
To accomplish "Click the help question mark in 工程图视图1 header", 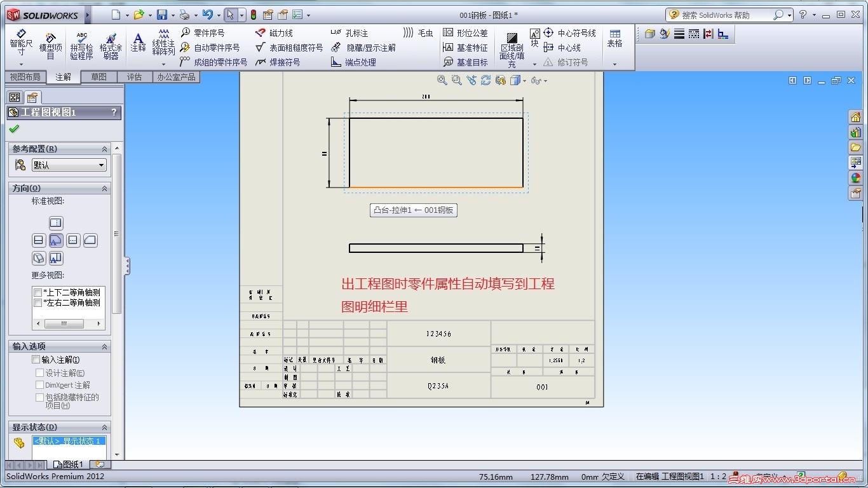I will [114, 112].
